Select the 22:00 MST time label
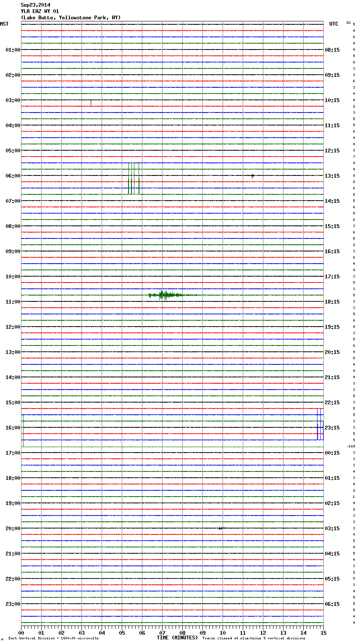The height and width of the screenshot is (644, 357). 13,579
